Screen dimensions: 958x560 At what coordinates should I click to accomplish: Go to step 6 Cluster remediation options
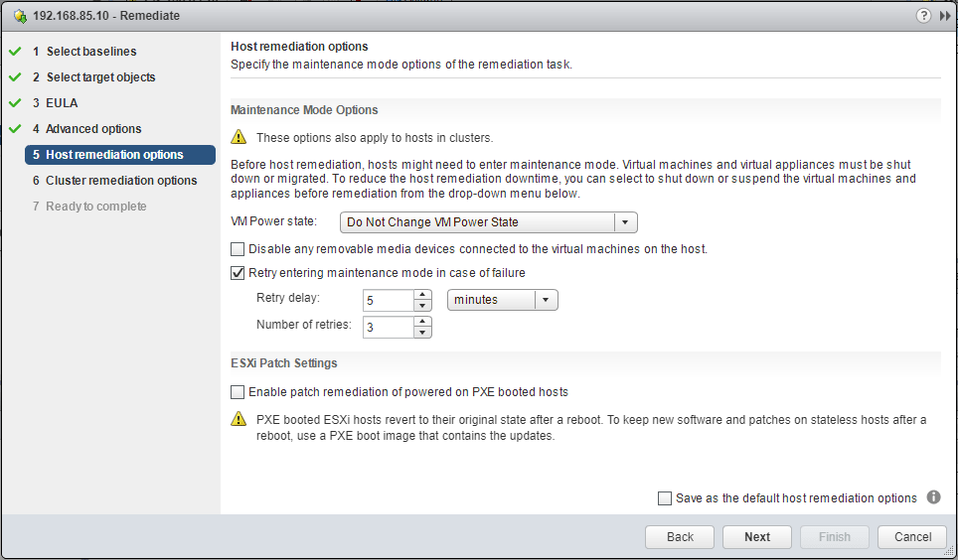(x=115, y=180)
